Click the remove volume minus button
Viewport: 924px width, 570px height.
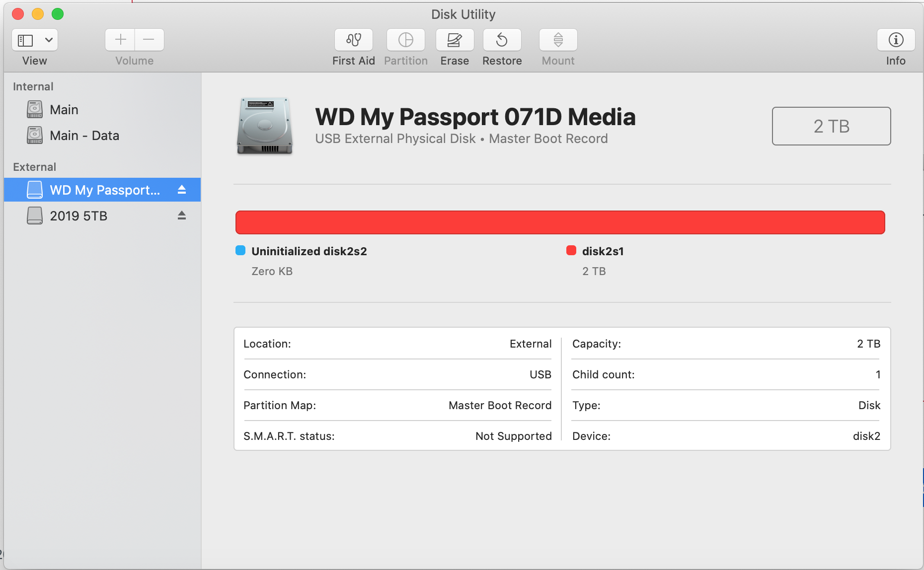149,40
